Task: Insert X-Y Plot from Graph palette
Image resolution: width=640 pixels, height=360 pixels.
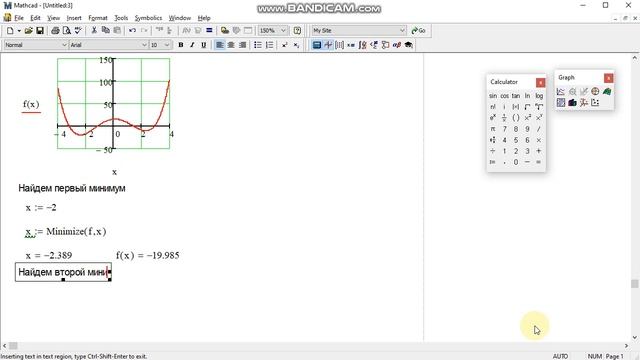Action: tap(561, 91)
